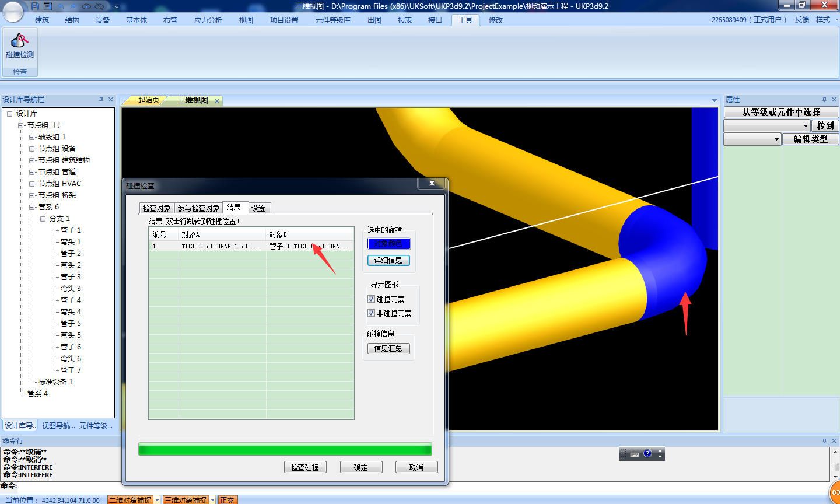Pin the 设计库导航栏 panel with pushpin icon
Screen dimensions: 840x504
click(101, 100)
